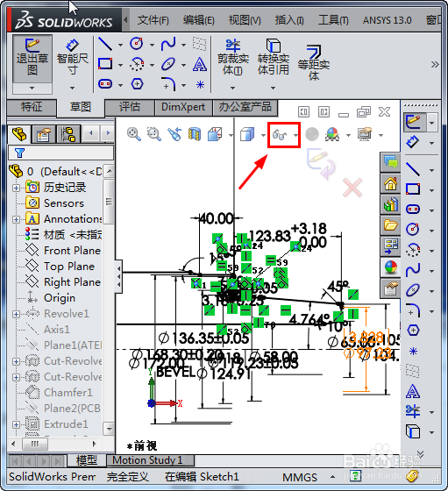Click the Previous View icon
Screen dimensions: 448x491
[174, 134]
